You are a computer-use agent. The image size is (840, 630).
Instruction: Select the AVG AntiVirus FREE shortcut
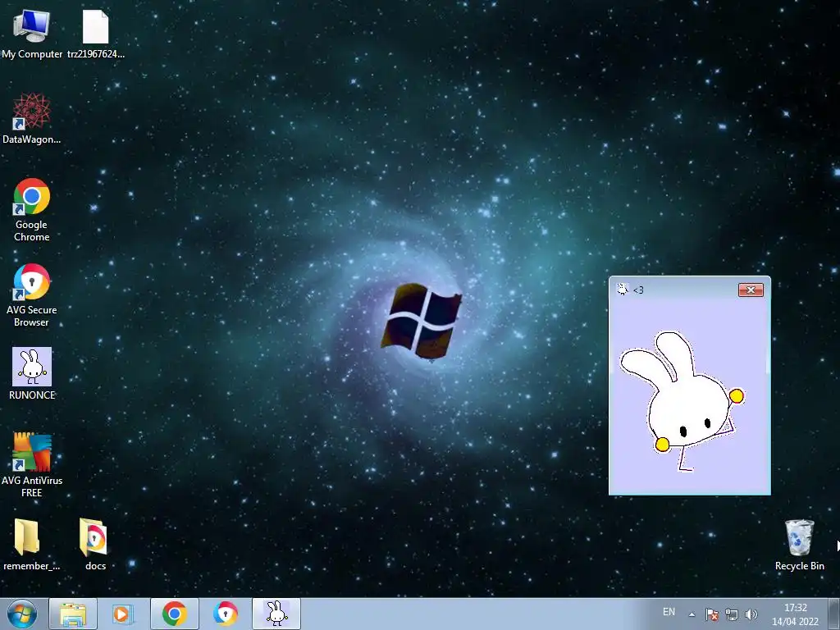tap(32, 465)
